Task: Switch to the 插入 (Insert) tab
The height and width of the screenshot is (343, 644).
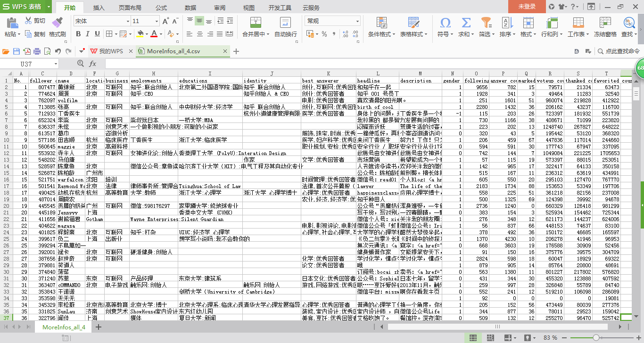Action: click(x=99, y=8)
